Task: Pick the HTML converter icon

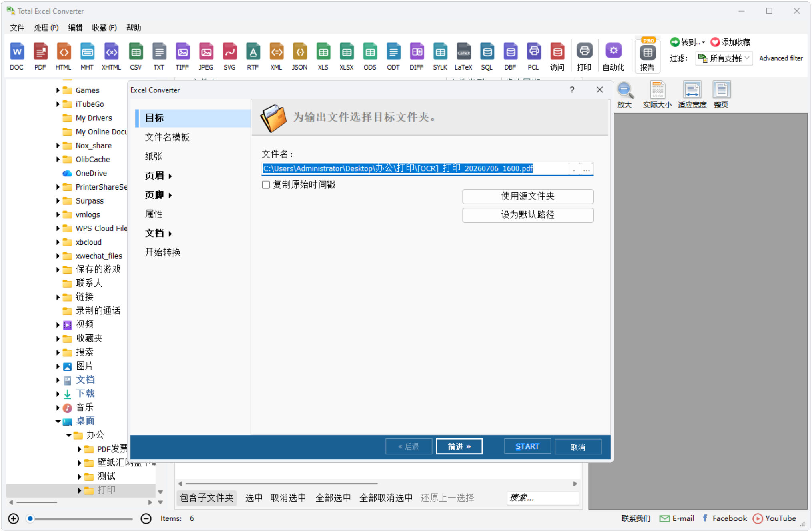Action: (63, 56)
